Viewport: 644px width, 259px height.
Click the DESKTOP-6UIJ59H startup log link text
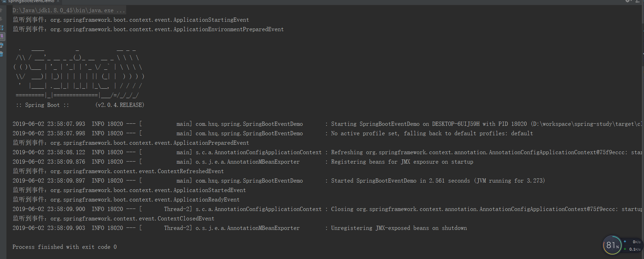(x=452, y=123)
